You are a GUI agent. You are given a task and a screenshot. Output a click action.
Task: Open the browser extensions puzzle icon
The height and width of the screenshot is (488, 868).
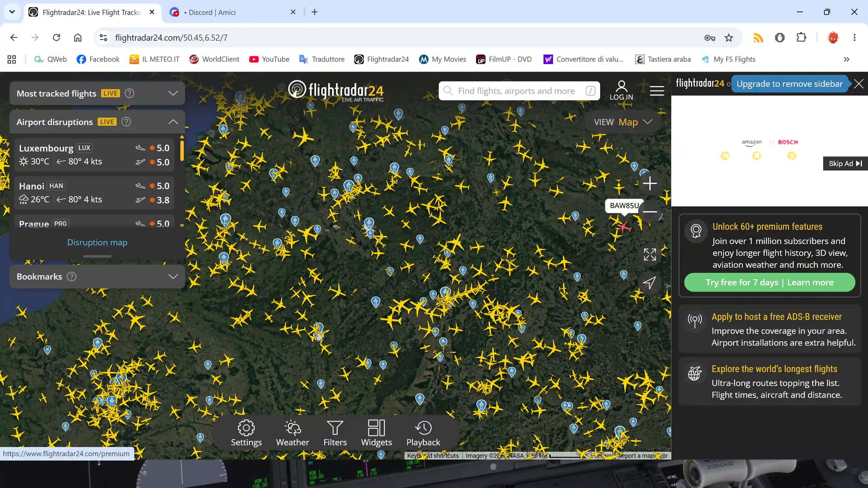pyautogui.click(x=801, y=38)
